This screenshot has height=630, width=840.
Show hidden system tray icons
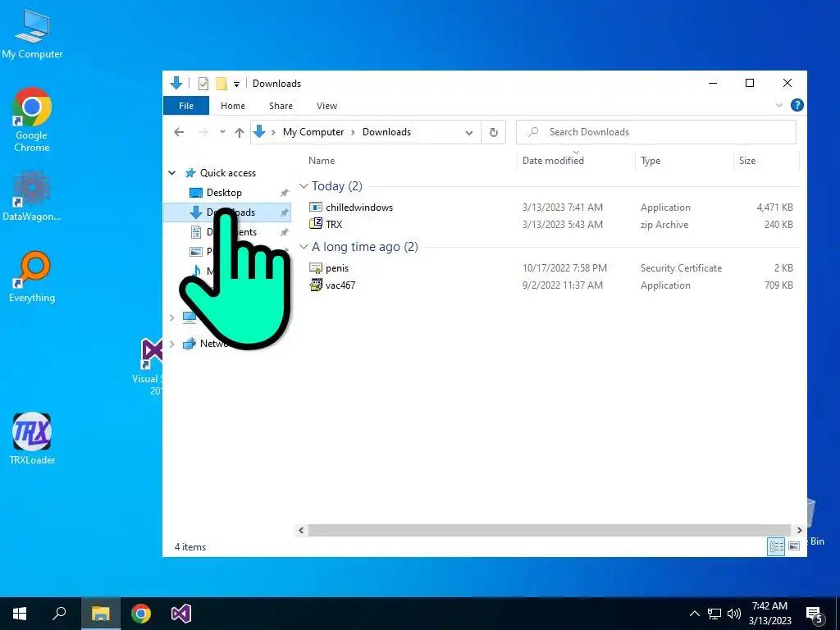click(x=694, y=614)
